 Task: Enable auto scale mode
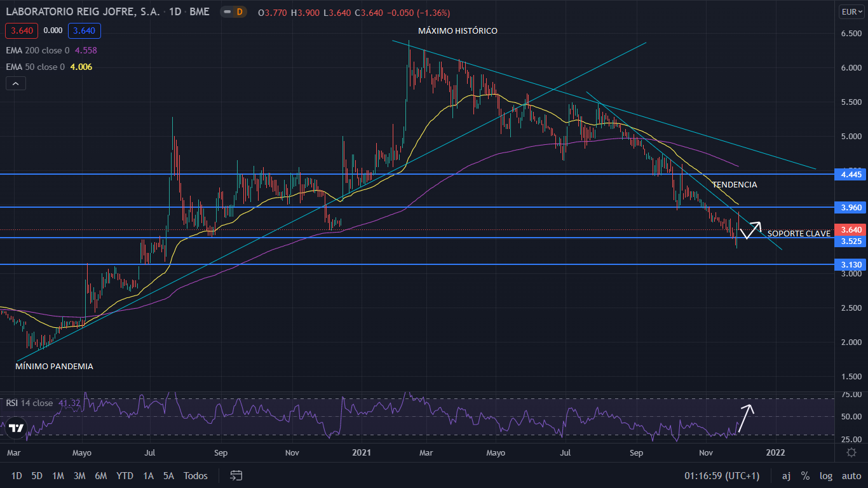click(x=851, y=475)
